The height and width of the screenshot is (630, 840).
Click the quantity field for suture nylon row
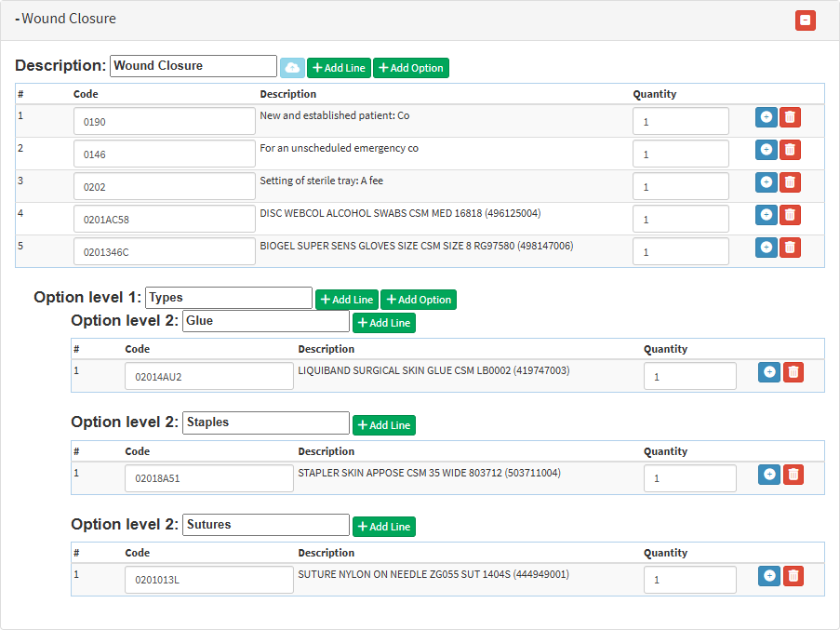pos(689,580)
